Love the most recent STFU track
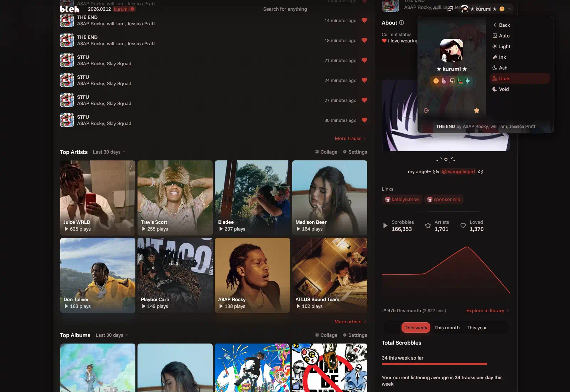The width and height of the screenshot is (570, 392). click(x=364, y=60)
